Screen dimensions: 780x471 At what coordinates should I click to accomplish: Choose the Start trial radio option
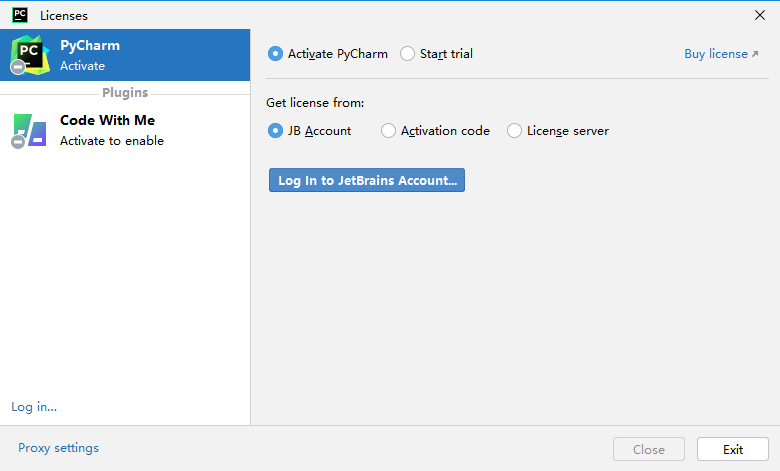[408, 54]
